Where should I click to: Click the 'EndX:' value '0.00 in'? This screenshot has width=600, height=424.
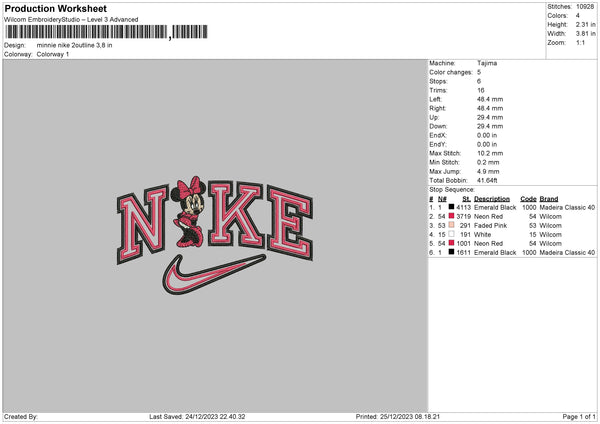pos(487,135)
